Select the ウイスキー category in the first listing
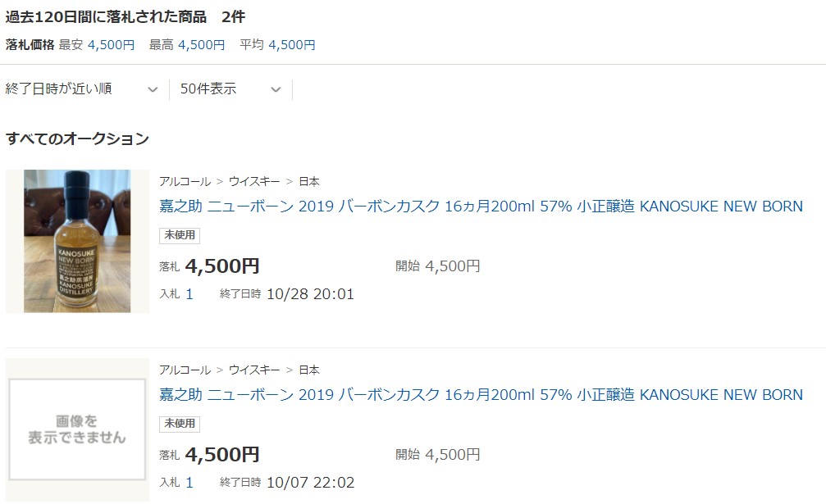 [x=254, y=181]
